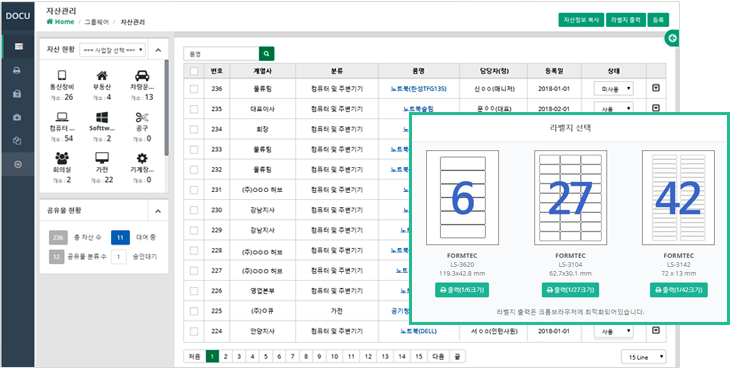Click the 출력(1/42크기) print button

click(x=678, y=290)
